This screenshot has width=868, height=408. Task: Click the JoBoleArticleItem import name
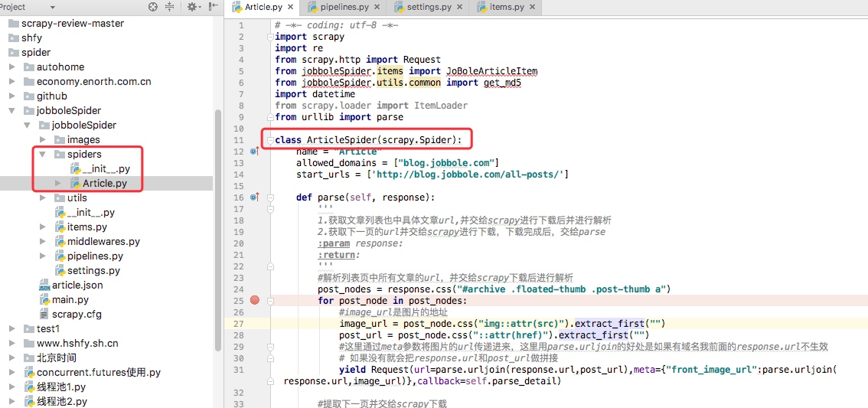coord(491,71)
